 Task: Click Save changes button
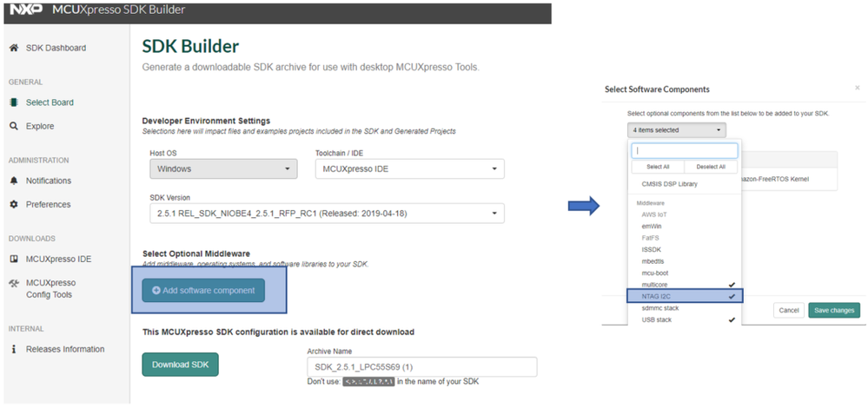834,311
